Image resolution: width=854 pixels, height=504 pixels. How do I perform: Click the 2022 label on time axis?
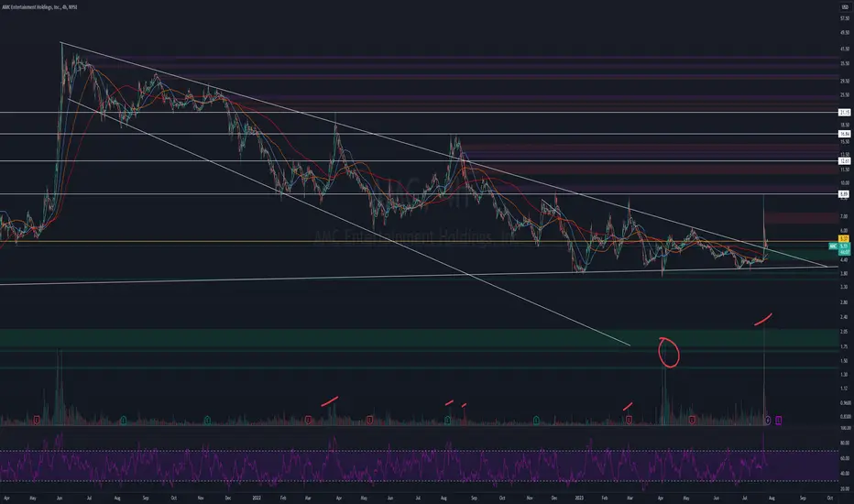click(x=257, y=498)
